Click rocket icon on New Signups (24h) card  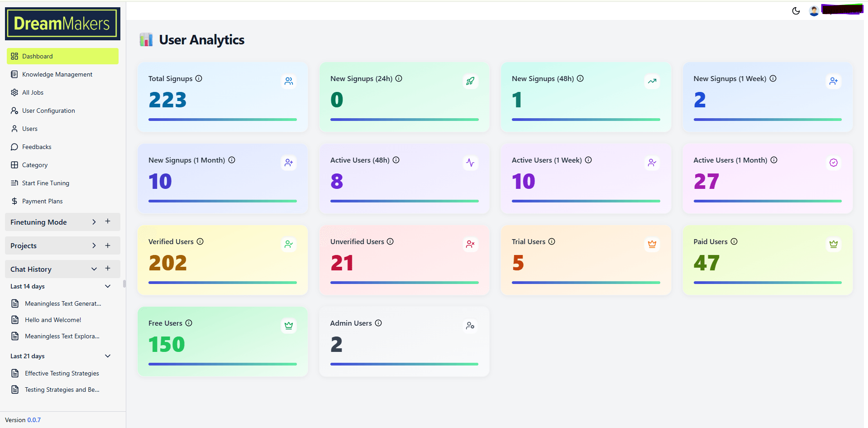tap(470, 81)
